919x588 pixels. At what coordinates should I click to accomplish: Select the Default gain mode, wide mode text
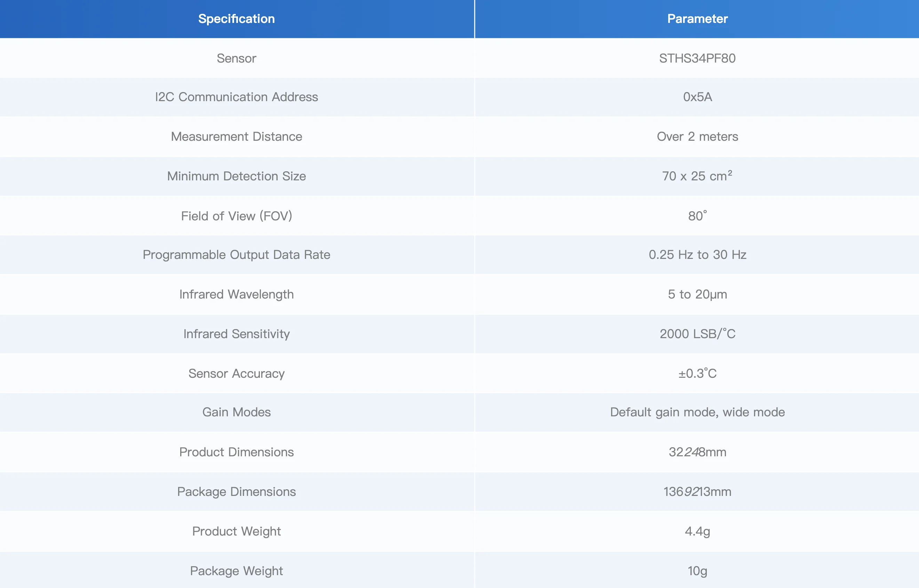697,413
